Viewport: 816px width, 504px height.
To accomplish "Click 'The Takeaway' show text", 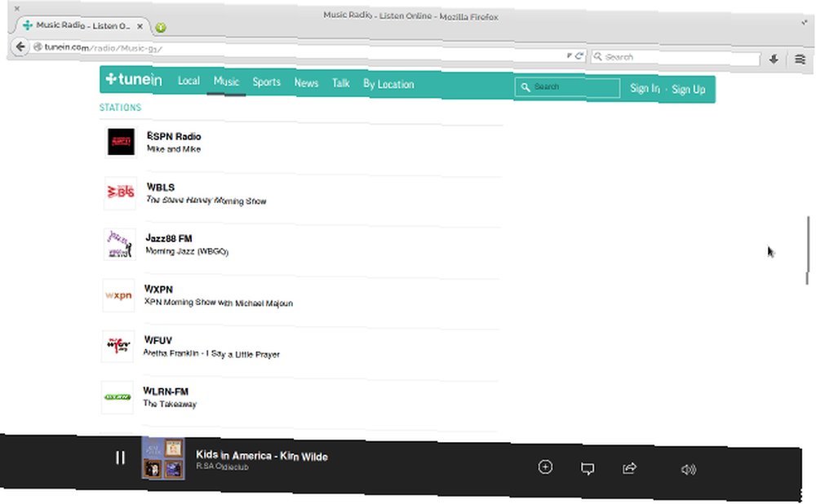I will pos(170,404).
